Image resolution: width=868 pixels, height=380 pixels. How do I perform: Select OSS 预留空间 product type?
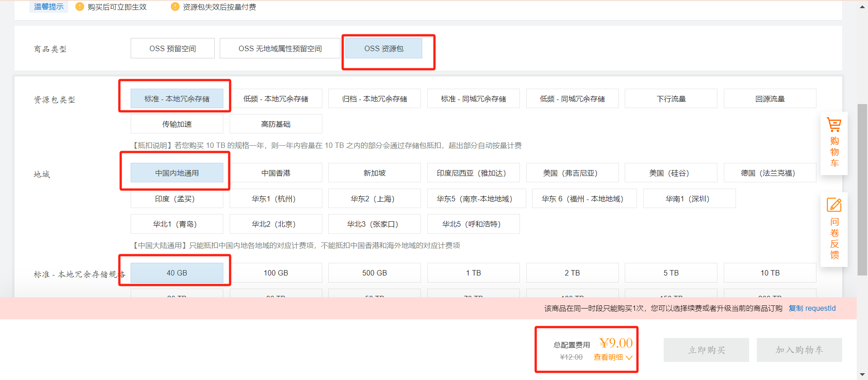pos(173,48)
